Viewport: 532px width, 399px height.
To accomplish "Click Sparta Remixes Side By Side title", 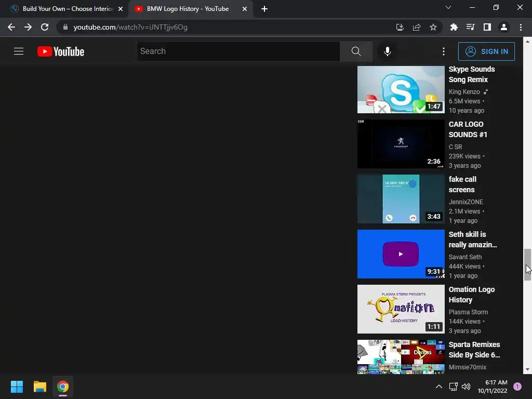I will [x=474, y=350].
